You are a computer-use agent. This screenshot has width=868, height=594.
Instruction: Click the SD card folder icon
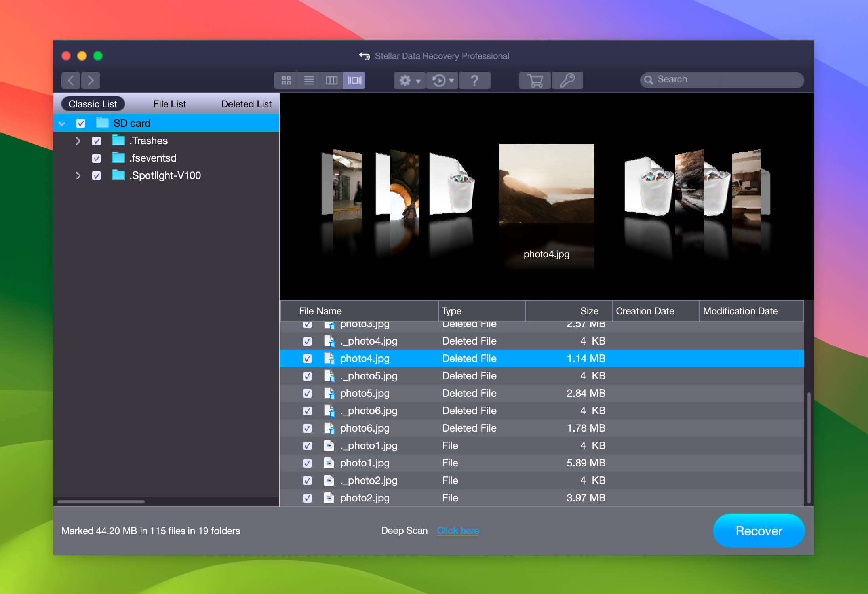point(103,123)
